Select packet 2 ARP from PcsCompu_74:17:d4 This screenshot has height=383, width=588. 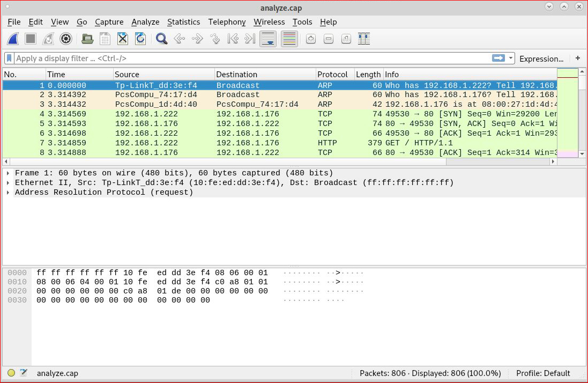point(280,95)
